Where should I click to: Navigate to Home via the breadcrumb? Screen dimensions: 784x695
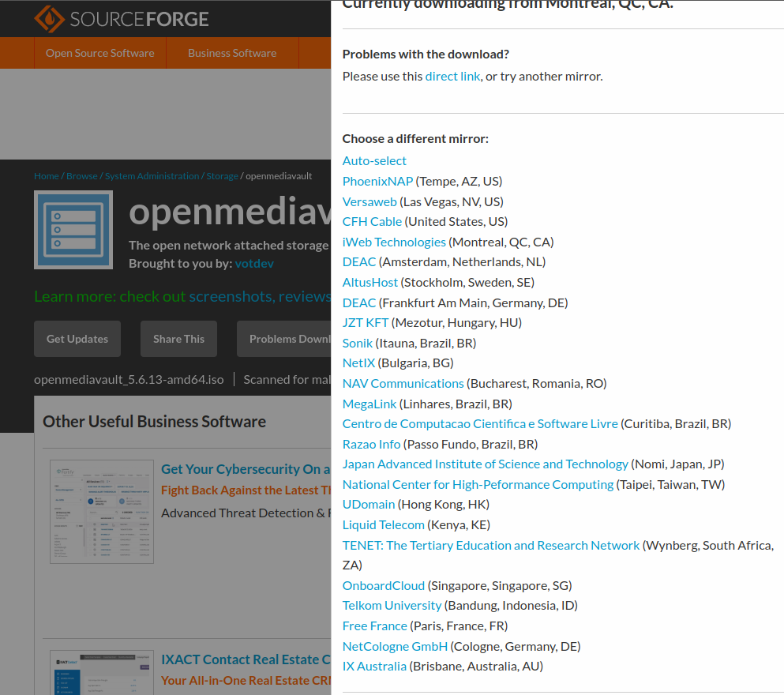coord(46,175)
